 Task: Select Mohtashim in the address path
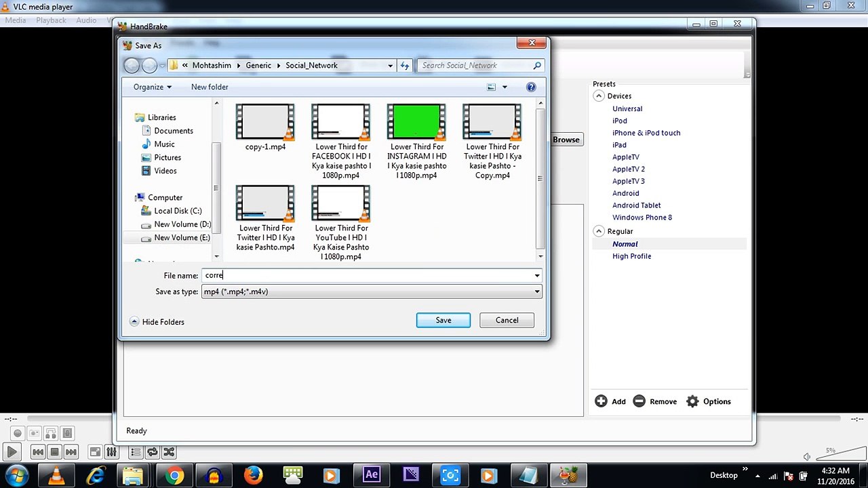coord(212,65)
